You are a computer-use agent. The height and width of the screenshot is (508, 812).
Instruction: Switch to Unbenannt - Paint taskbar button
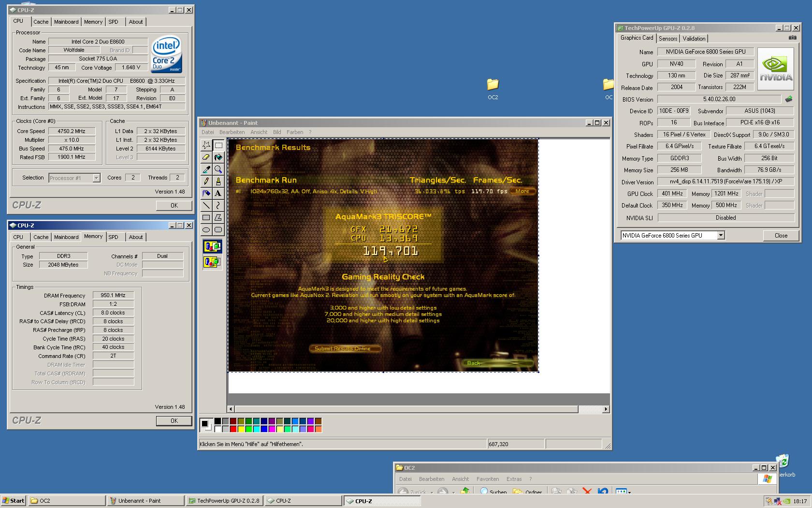point(145,501)
